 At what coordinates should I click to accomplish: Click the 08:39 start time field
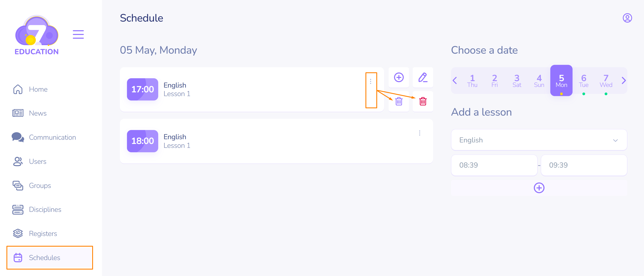point(494,165)
